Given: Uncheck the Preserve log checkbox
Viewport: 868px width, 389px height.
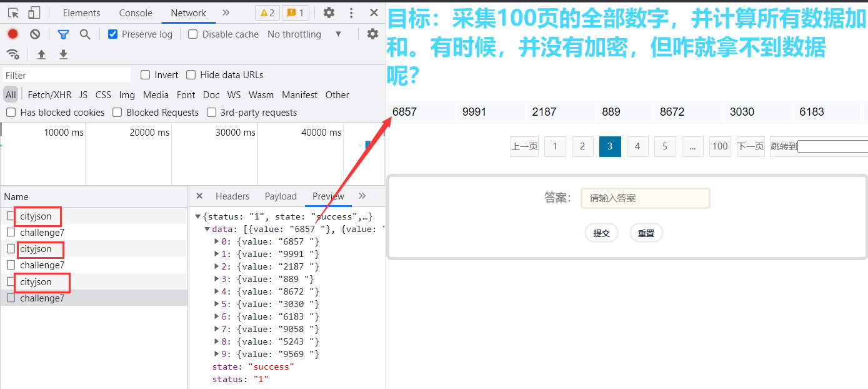Looking at the screenshot, I should pyautogui.click(x=113, y=34).
